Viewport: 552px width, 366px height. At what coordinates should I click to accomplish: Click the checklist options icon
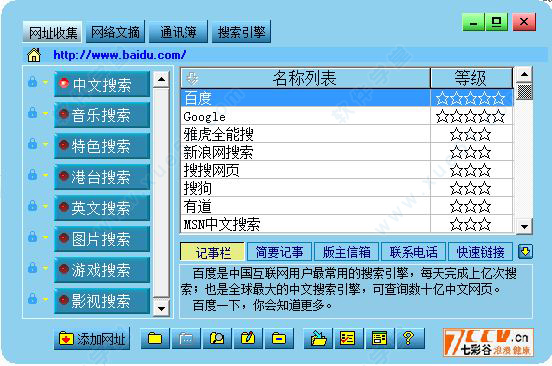point(349,339)
